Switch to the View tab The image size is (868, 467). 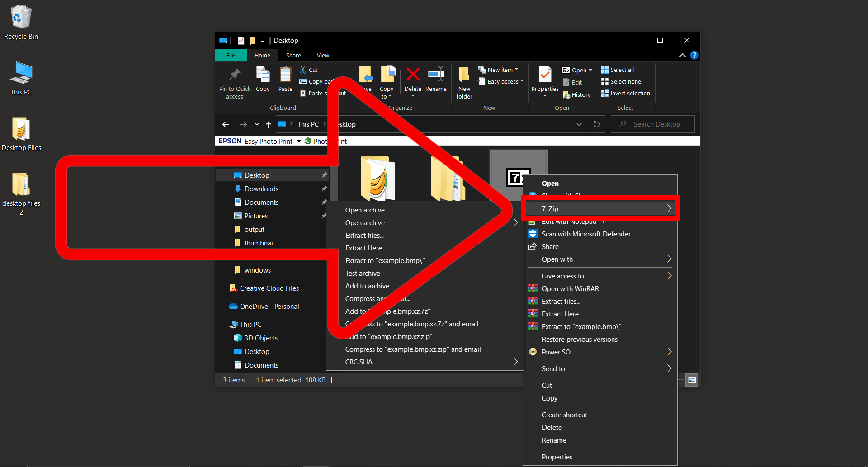323,55
